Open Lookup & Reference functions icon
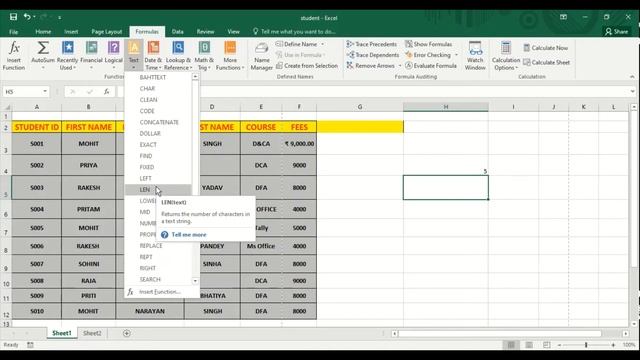The height and width of the screenshot is (360, 640). (x=178, y=48)
